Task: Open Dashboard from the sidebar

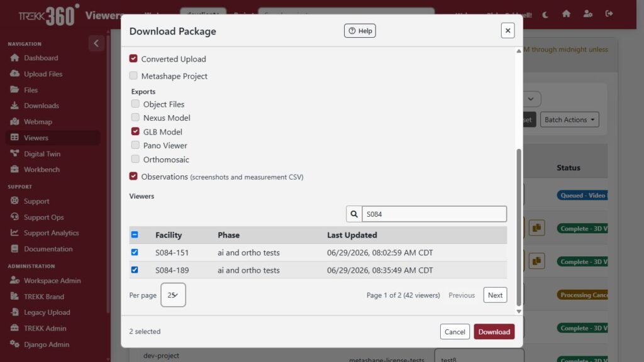Action: click(41, 58)
